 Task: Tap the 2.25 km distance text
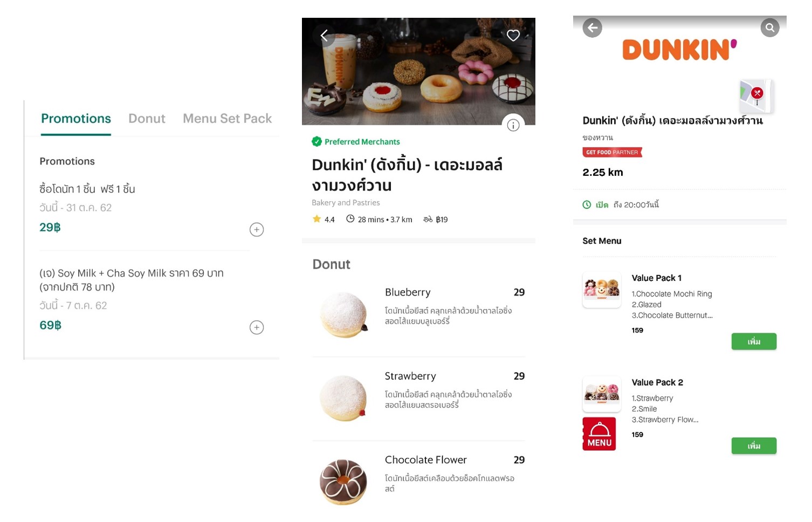tap(603, 173)
